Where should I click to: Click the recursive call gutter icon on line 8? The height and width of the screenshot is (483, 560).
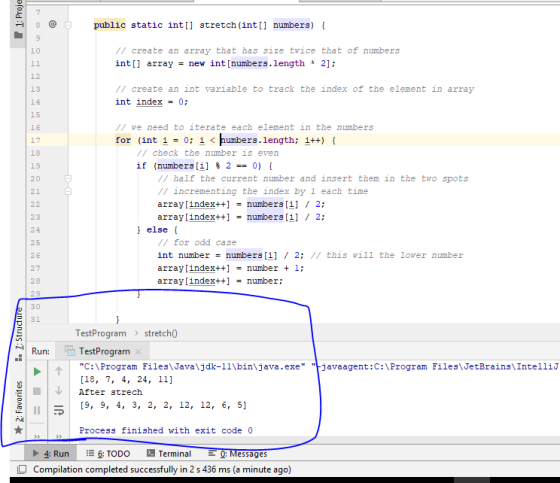[x=52, y=24]
